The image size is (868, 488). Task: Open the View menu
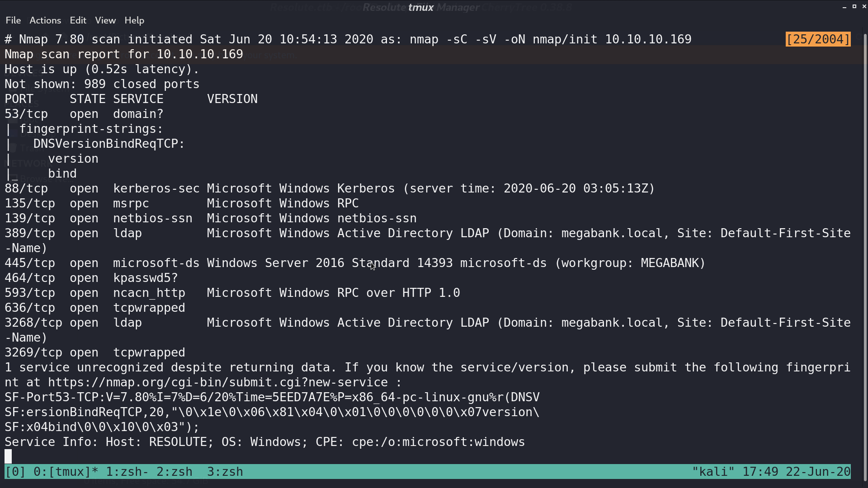point(105,20)
